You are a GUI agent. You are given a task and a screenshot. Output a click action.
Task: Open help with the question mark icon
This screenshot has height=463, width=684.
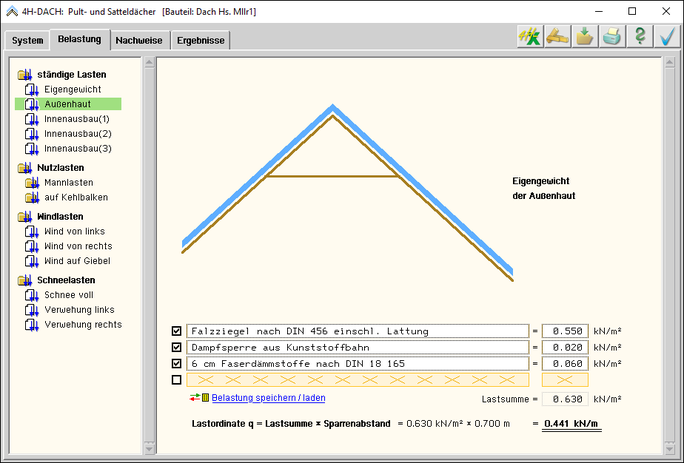click(x=640, y=37)
